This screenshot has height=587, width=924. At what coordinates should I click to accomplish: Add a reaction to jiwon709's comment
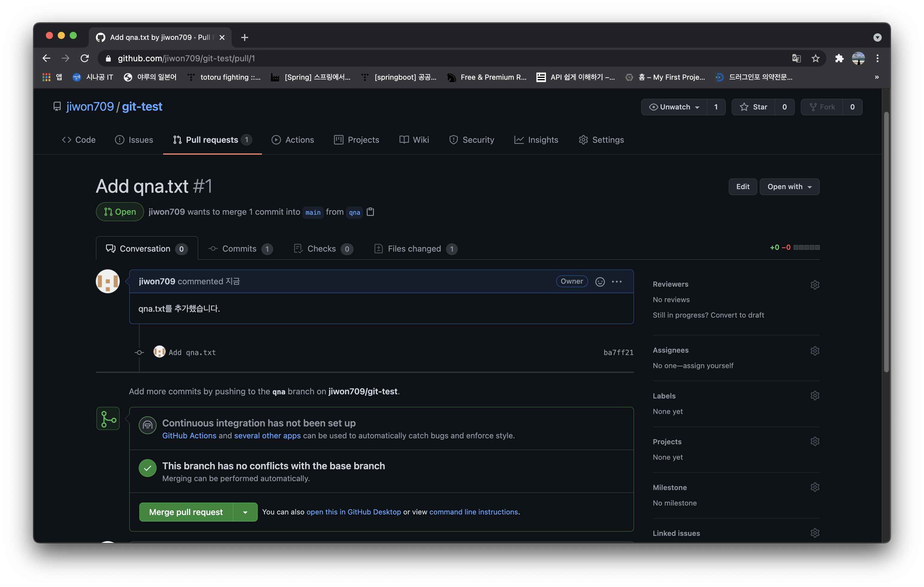(600, 281)
